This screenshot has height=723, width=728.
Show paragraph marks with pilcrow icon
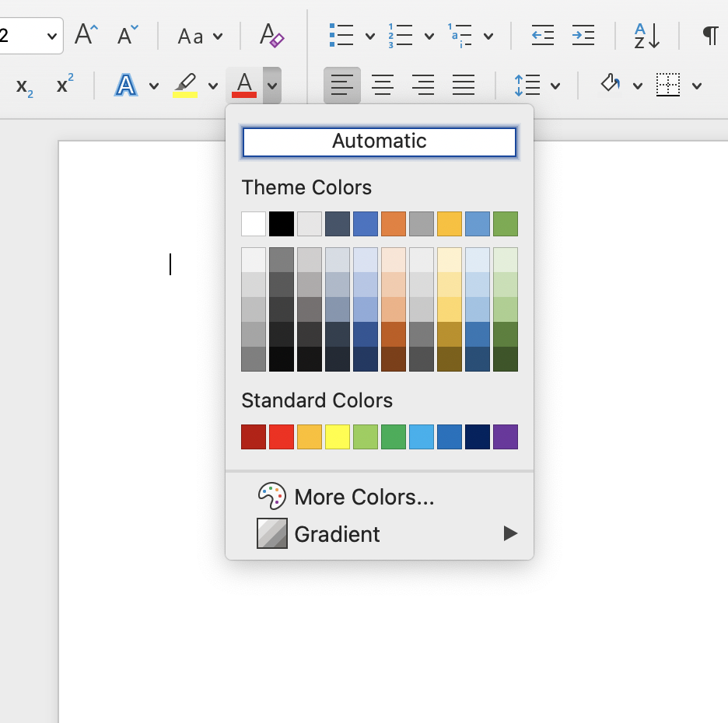[710, 35]
